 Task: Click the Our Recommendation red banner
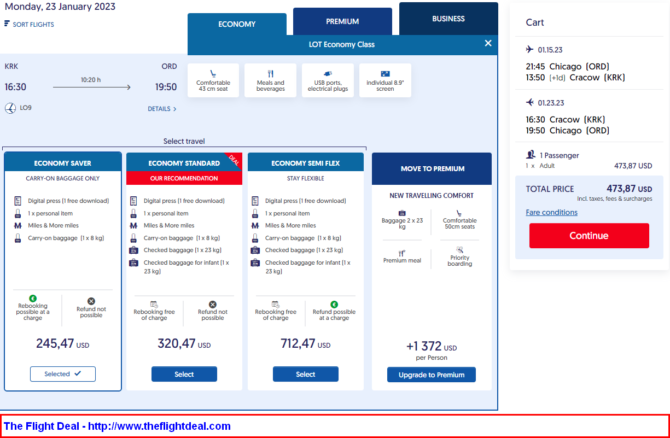tap(184, 178)
